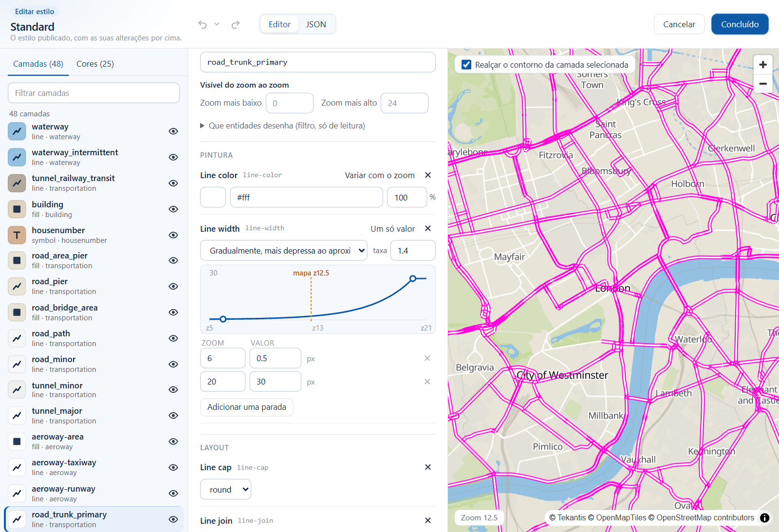Switch to the JSON tab
779x532 pixels.
316,24
